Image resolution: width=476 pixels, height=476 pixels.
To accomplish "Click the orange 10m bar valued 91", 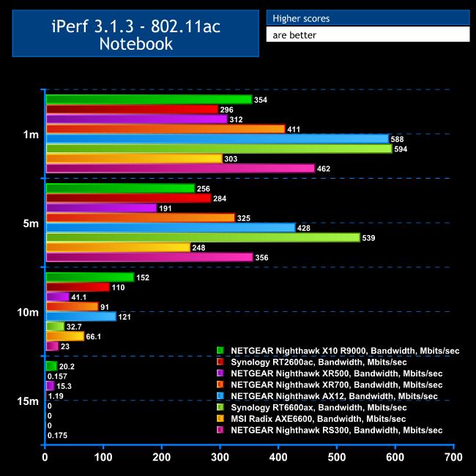I will (x=72, y=307).
